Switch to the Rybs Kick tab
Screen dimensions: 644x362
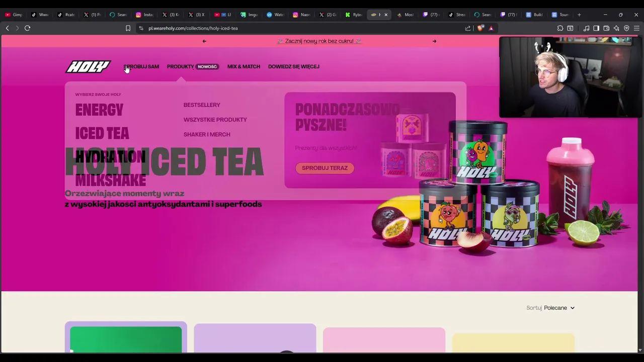pos(354,15)
